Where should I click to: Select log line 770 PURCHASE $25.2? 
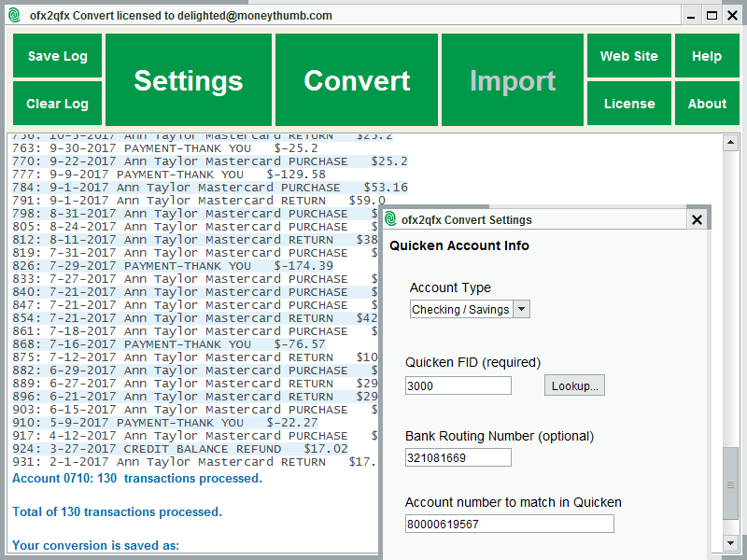point(210,161)
